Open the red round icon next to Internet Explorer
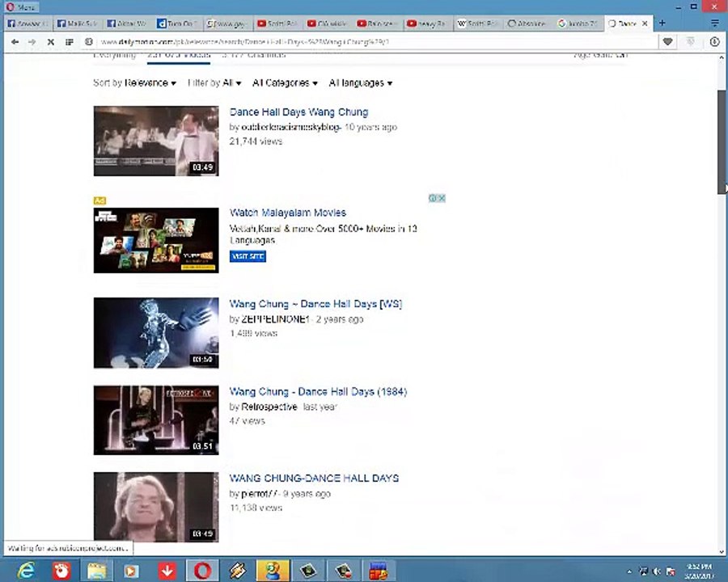The image size is (728, 582). [61, 571]
